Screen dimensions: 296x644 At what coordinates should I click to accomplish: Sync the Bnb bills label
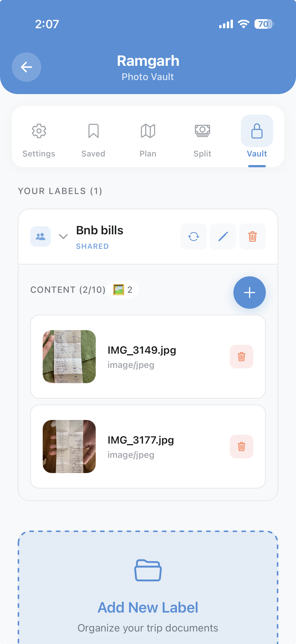(x=193, y=237)
